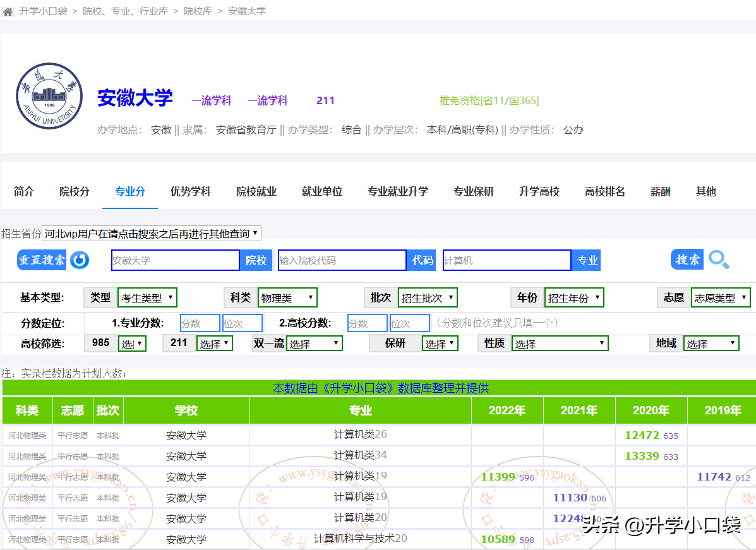Click the 院校 button

click(256, 260)
